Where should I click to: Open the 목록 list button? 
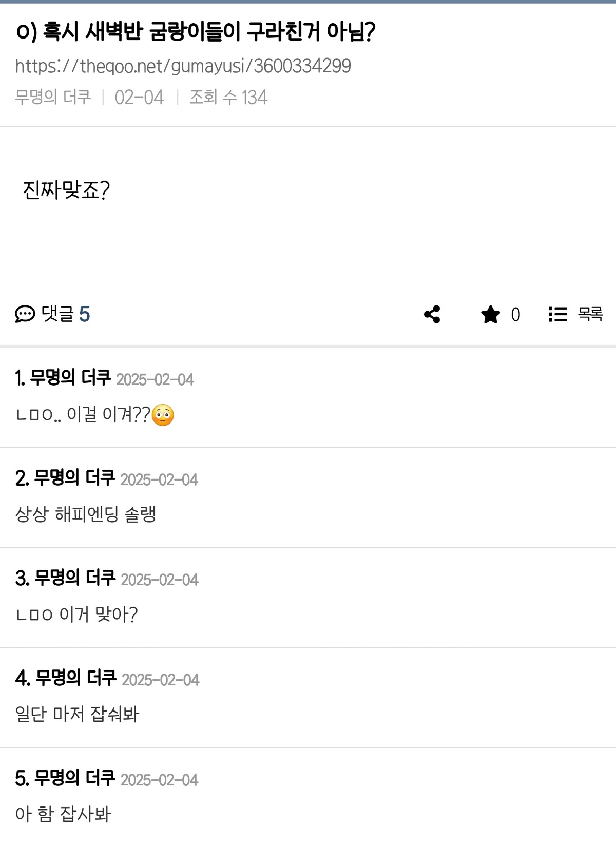coord(575,314)
